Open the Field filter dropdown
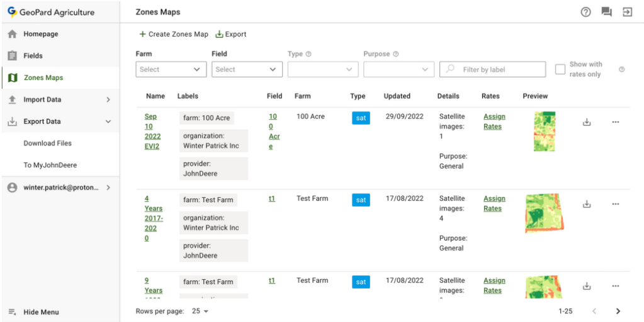 (247, 69)
